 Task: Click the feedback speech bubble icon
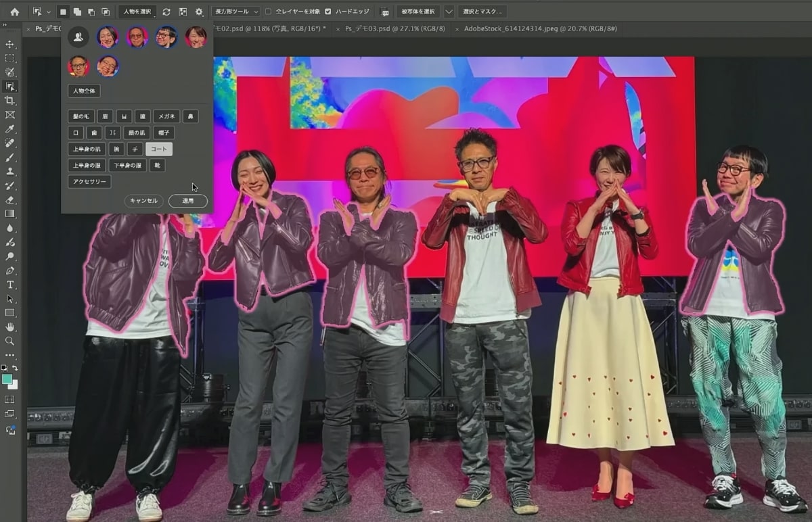[x=385, y=12]
